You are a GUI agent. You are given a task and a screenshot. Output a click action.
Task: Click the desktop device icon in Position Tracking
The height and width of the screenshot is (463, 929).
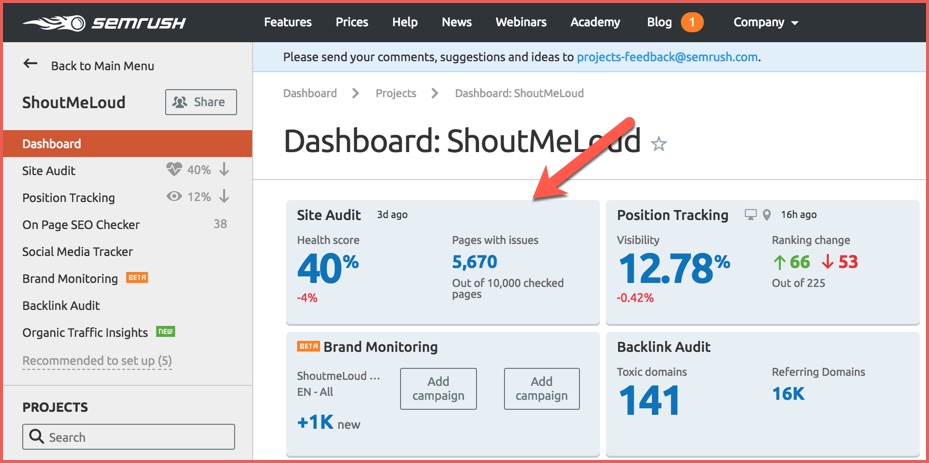(751, 215)
